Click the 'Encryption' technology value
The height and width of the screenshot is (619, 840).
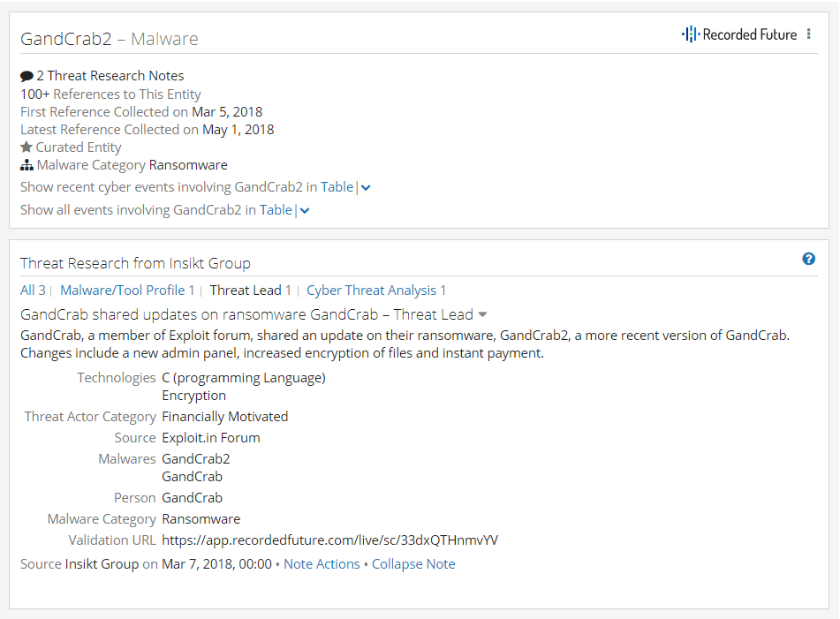pyautogui.click(x=194, y=396)
